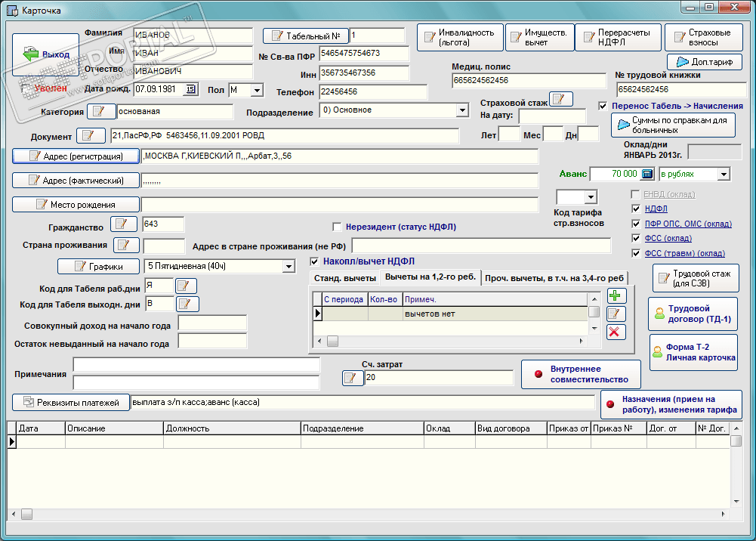Screen dimensions: 756x541
Task: Click the С периода column header
Action: tap(344, 299)
